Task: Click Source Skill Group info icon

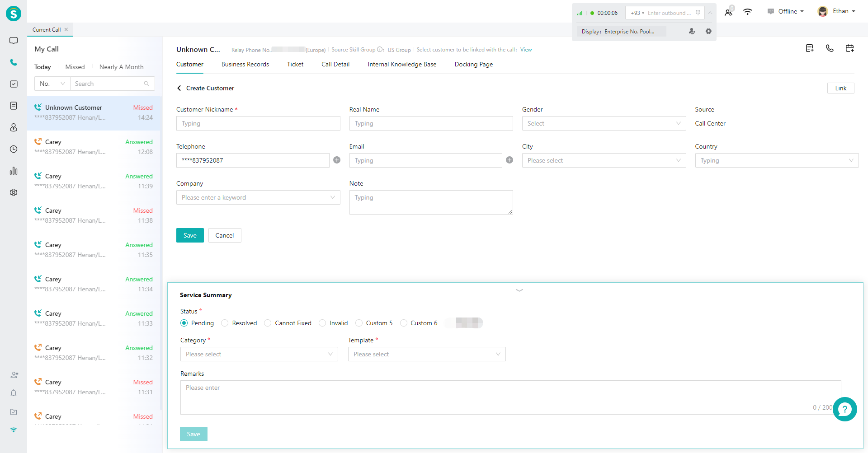Action: click(x=380, y=50)
